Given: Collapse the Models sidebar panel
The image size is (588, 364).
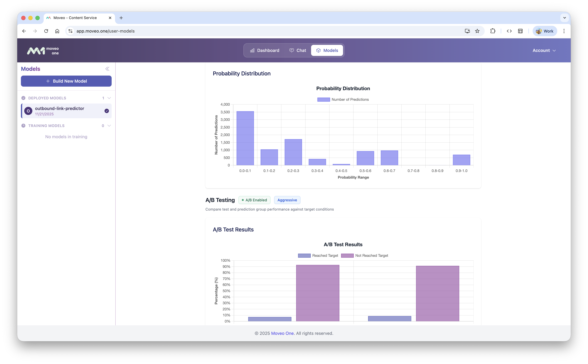Looking at the screenshot, I should 107,69.
